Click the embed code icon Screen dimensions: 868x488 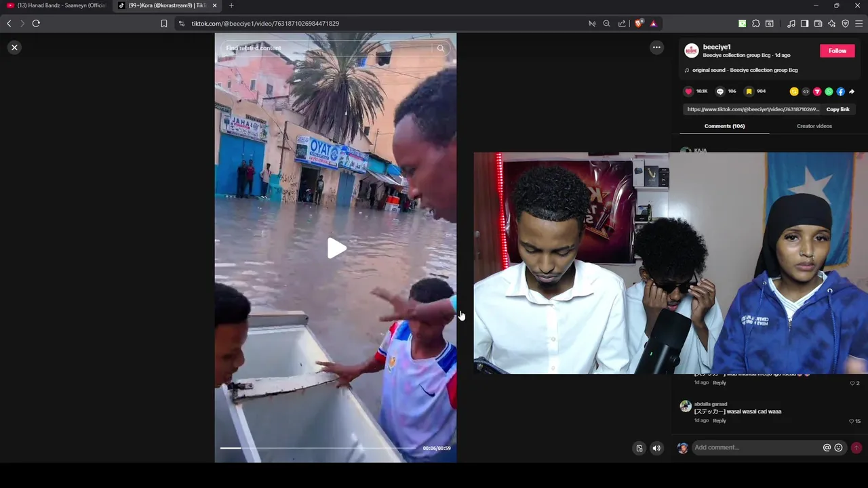coord(806,91)
